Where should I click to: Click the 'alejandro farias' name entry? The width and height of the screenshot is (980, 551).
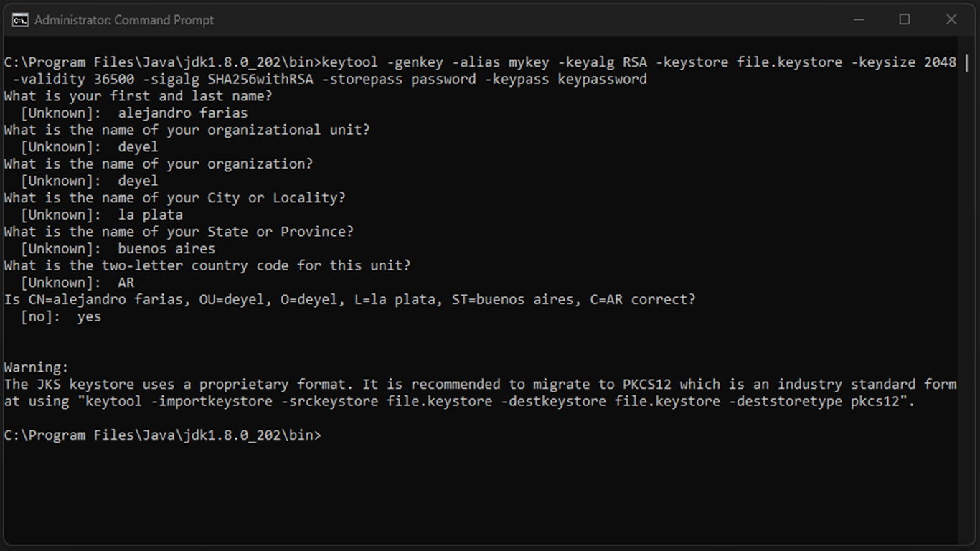(183, 113)
